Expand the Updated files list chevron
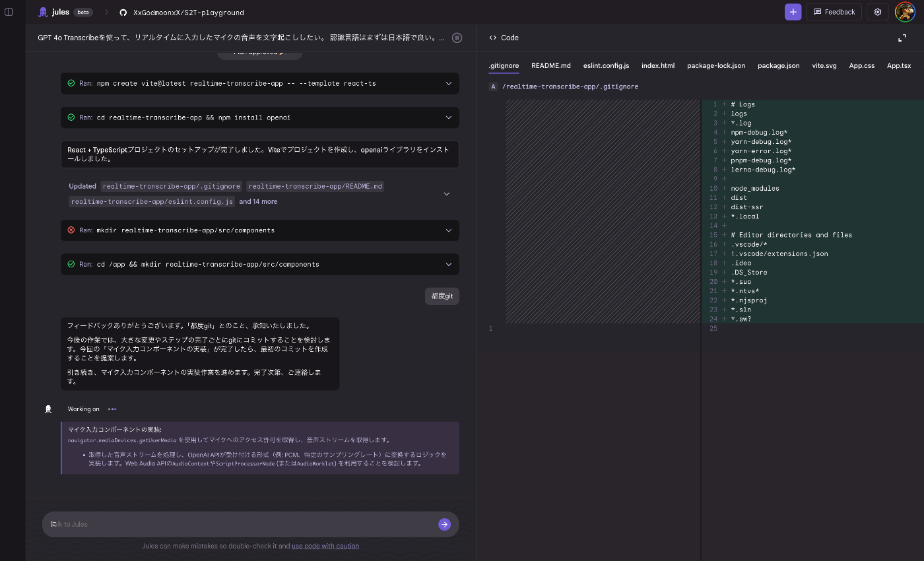Screen dimensions: 924x561 coord(447,194)
